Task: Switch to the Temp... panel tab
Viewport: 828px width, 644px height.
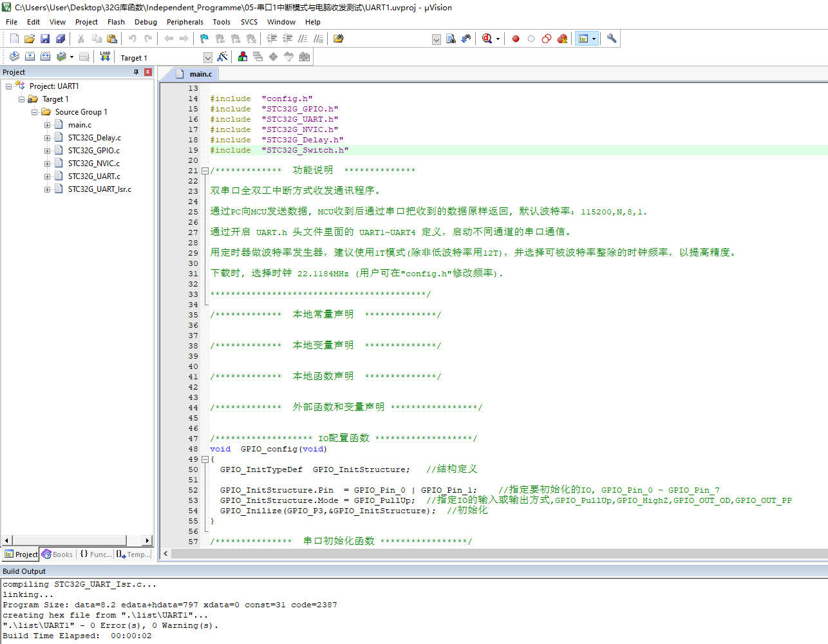Action: [133, 554]
